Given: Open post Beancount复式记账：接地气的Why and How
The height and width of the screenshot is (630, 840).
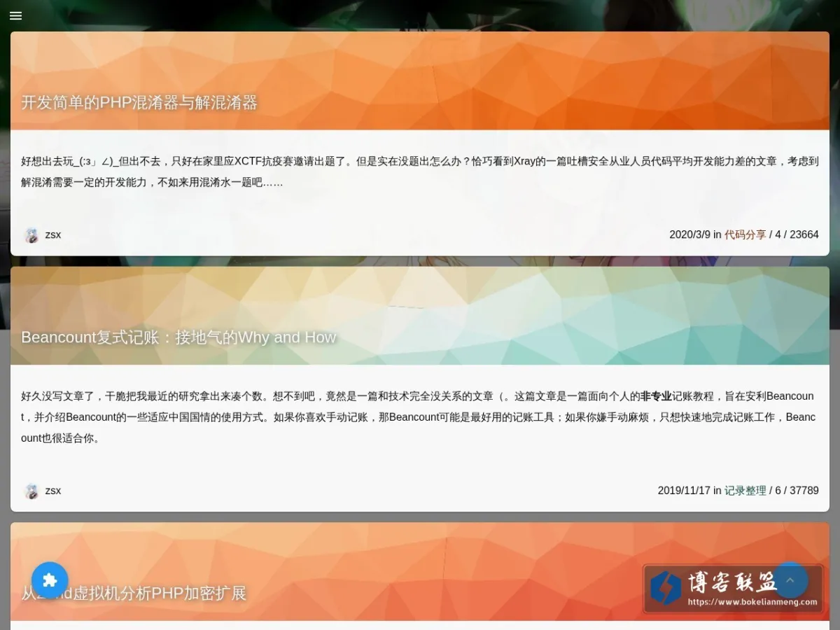Looking at the screenshot, I should point(178,337).
